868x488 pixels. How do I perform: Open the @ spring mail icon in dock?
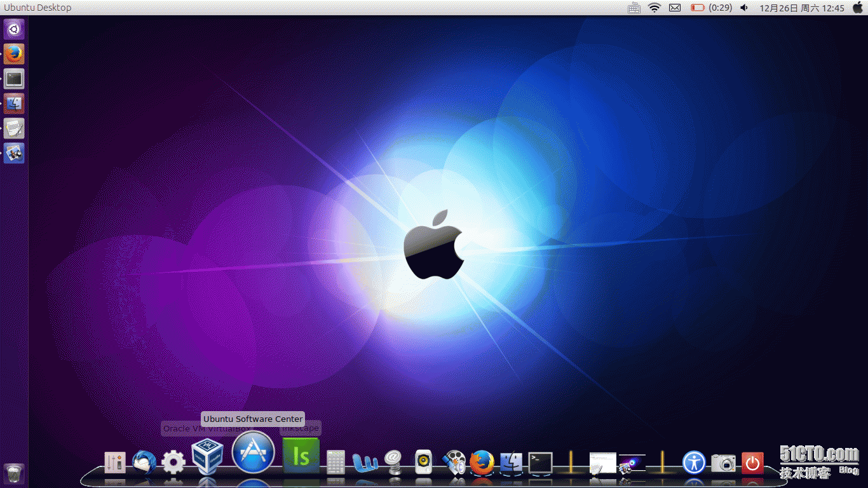pyautogui.click(x=394, y=462)
